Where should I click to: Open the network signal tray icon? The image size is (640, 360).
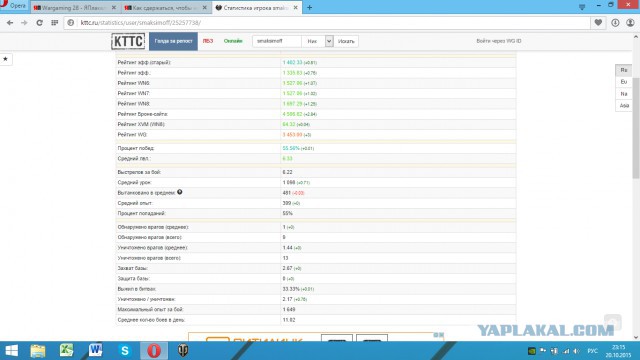(x=566, y=351)
